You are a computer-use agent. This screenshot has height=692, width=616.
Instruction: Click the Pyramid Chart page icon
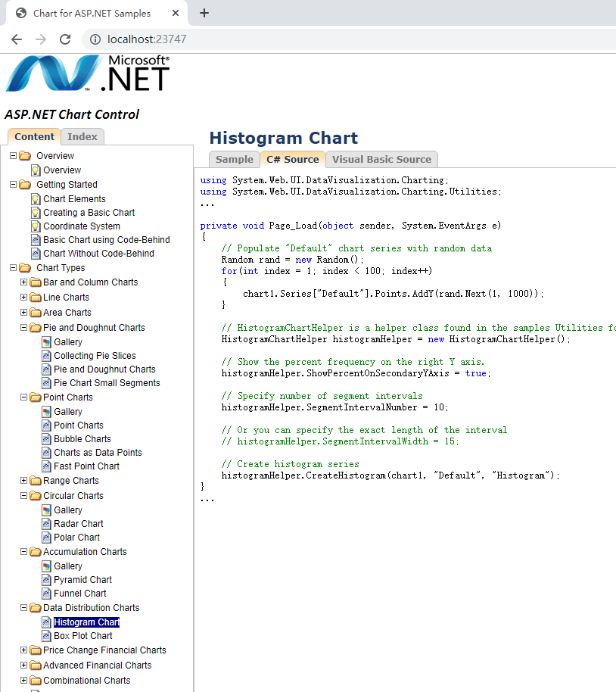tap(46, 580)
